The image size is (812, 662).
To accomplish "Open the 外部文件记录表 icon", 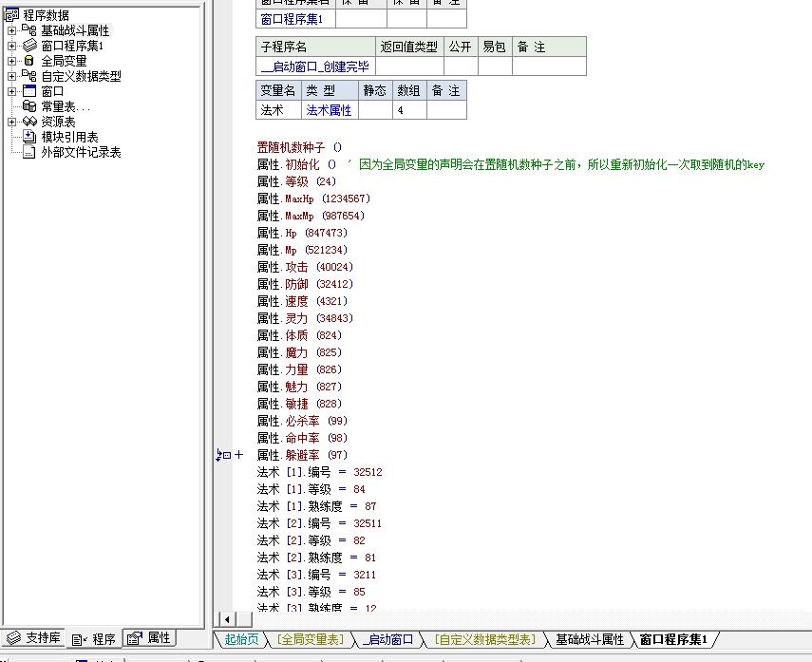I will click(x=29, y=152).
